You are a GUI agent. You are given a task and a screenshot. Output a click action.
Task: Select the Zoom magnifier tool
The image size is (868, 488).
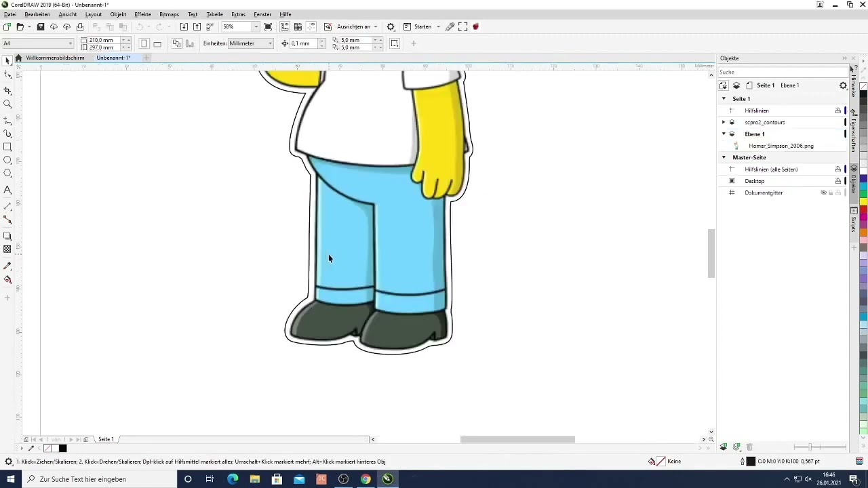tap(7, 104)
